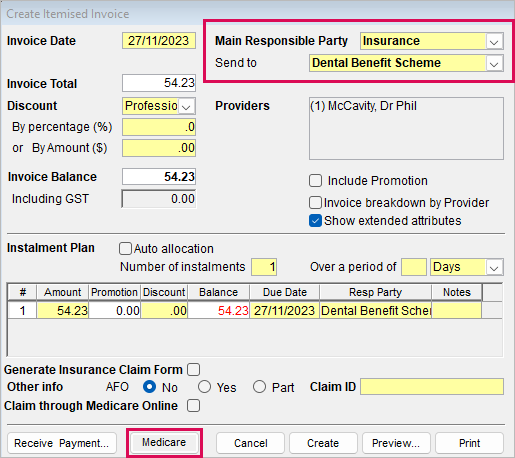
Task: Uncheck Show extended attributes
Action: pos(315,221)
